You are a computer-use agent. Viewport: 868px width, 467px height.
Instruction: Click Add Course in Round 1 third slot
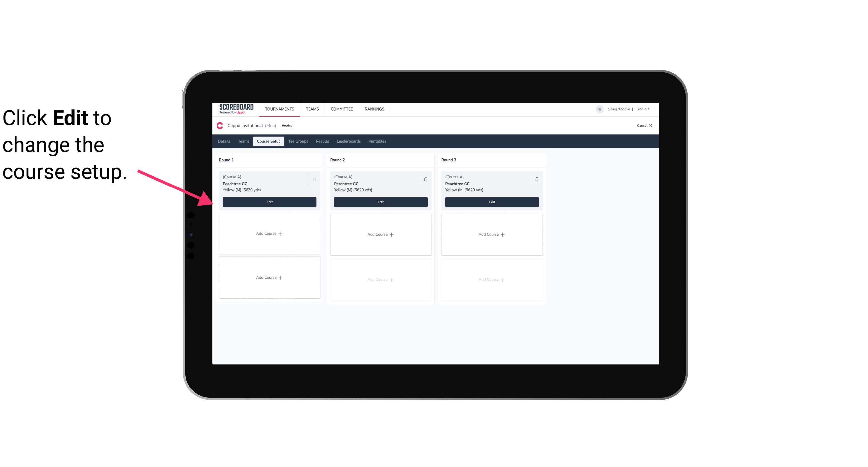pos(269,277)
